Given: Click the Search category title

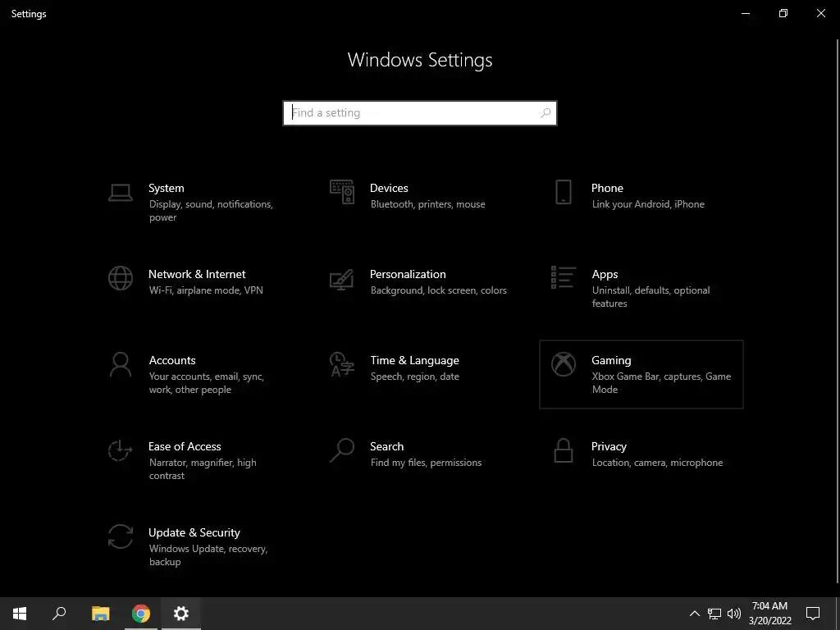Looking at the screenshot, I should (387, 447).
